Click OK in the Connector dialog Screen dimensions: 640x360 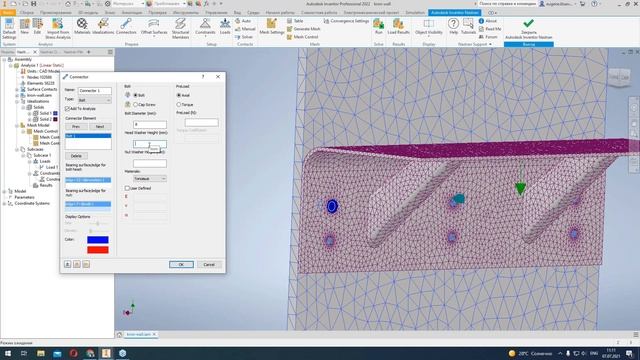click(181, 264)
